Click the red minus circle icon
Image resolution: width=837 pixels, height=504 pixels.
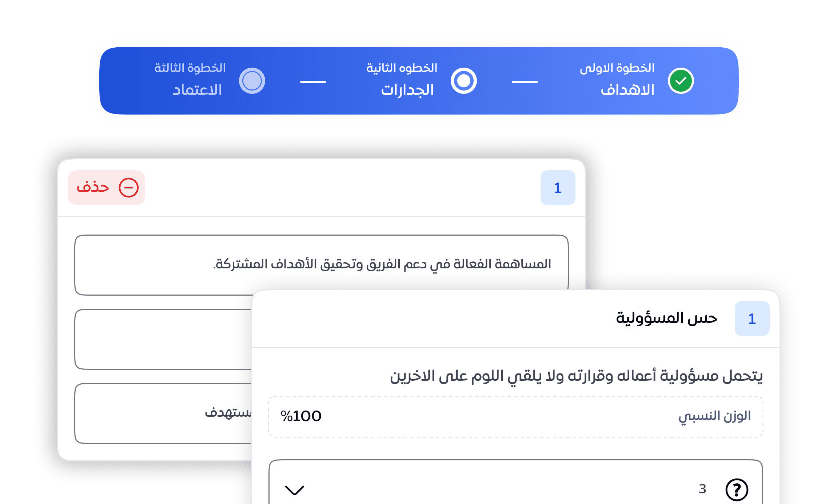pos(129,188)
